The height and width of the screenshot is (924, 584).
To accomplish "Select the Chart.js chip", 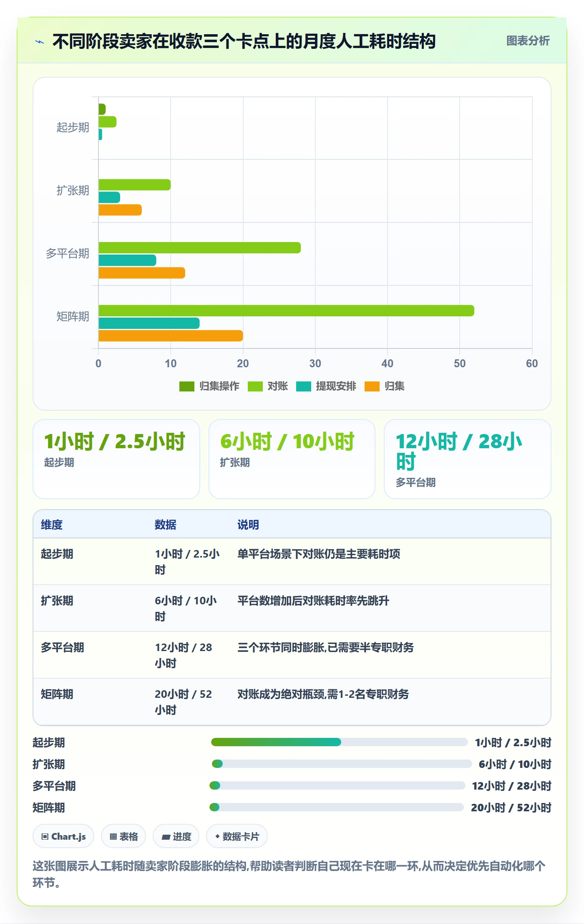I will pyautogui.click(x=63, y=836).
